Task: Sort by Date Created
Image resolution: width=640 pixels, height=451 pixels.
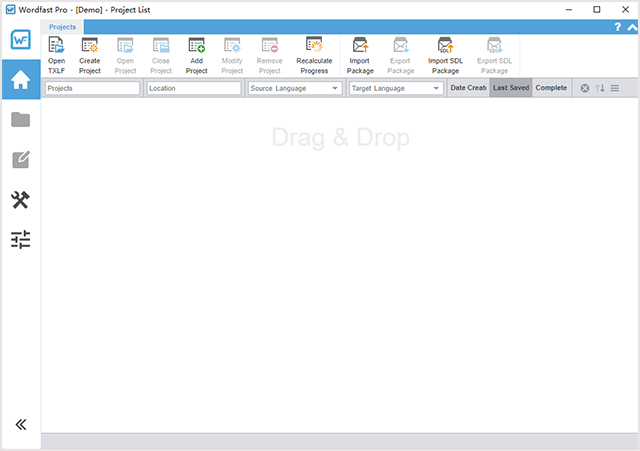Action: click(x=468, y=88)
